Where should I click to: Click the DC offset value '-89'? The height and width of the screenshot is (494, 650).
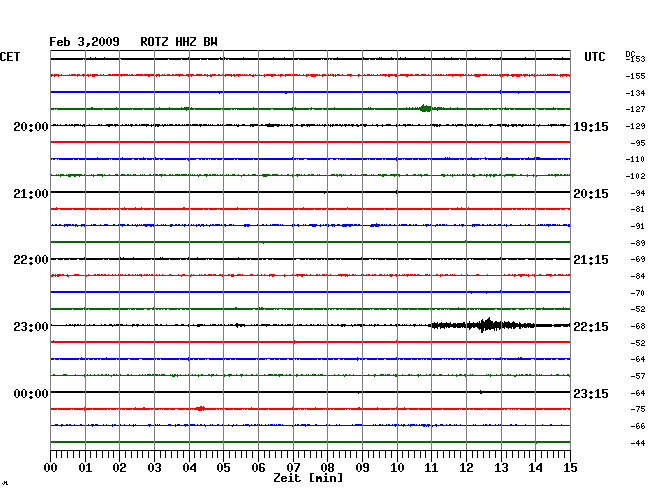[x=638, y=243]
